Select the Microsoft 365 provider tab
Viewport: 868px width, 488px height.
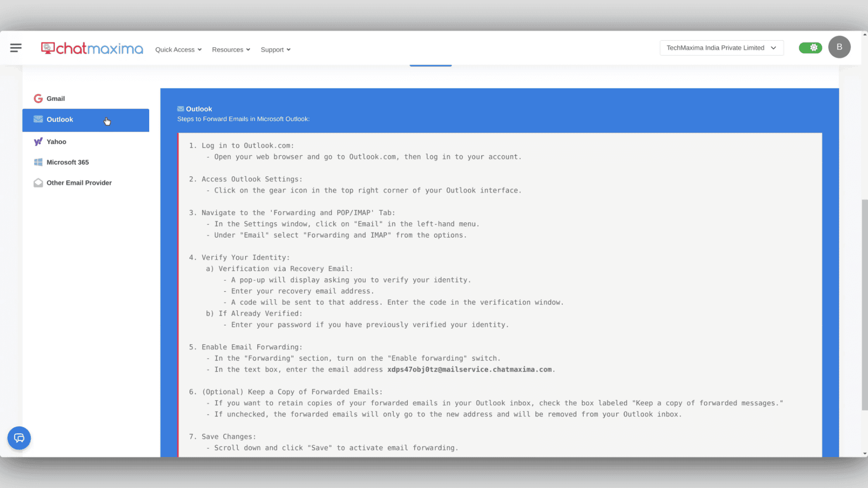pos(86,162)
